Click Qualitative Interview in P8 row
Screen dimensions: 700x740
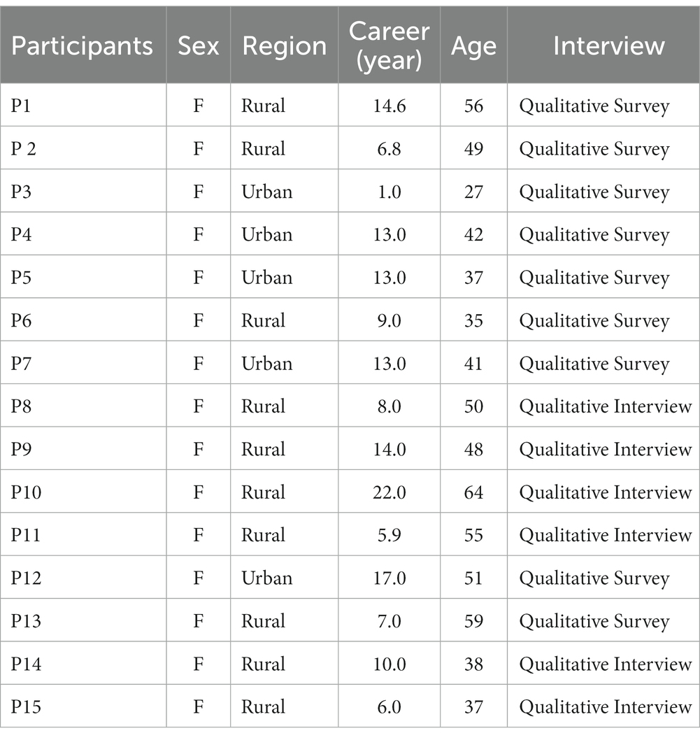point(606,406)
